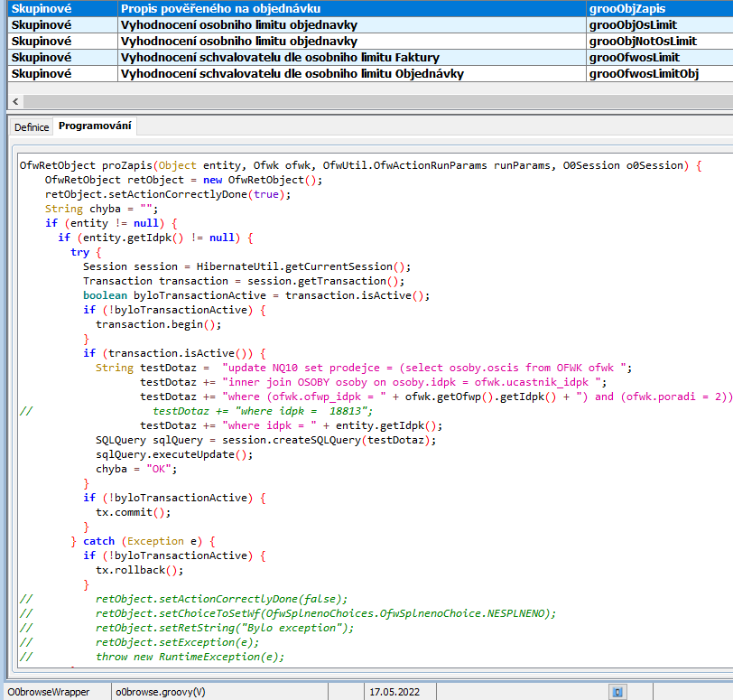The height and width of the screenshot is (700, 733).
Task: Click the blue icon in status bar
Action: (x=618, y=692)
